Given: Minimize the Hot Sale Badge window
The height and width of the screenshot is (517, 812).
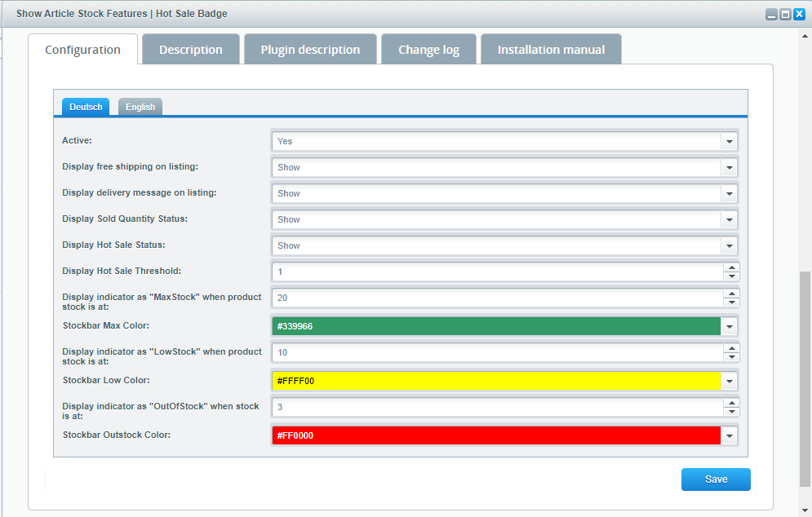Looking at the screenshot, I should pos(771,15).
